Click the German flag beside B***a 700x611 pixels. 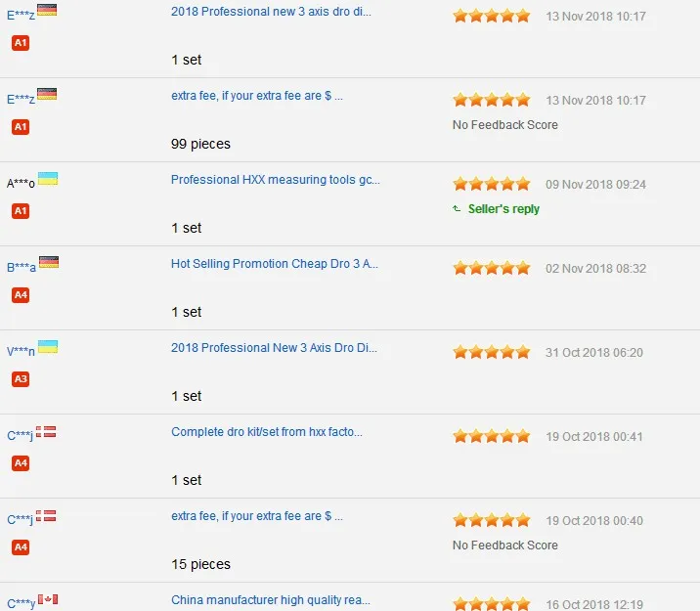49,262
